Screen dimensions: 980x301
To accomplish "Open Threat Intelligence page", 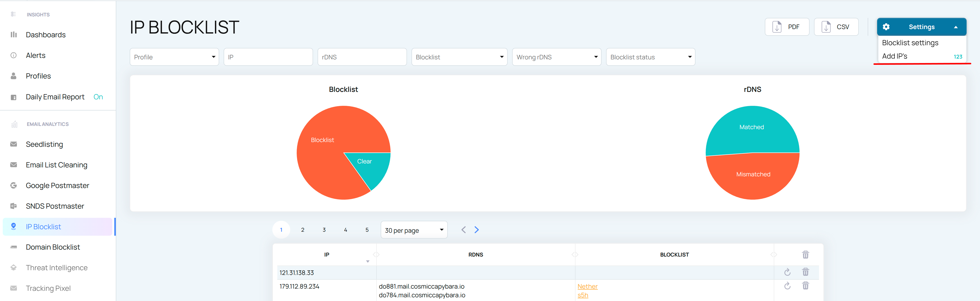I will pos(57,268).
